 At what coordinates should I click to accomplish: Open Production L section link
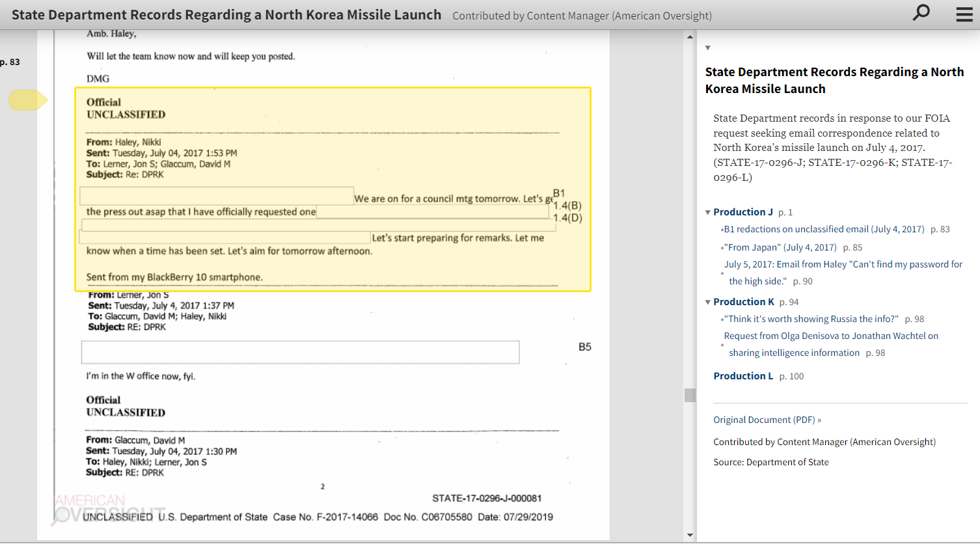(743, 376)
